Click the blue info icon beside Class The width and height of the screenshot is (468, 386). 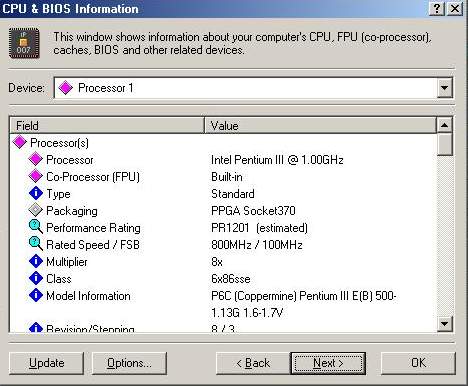[36, 278]
